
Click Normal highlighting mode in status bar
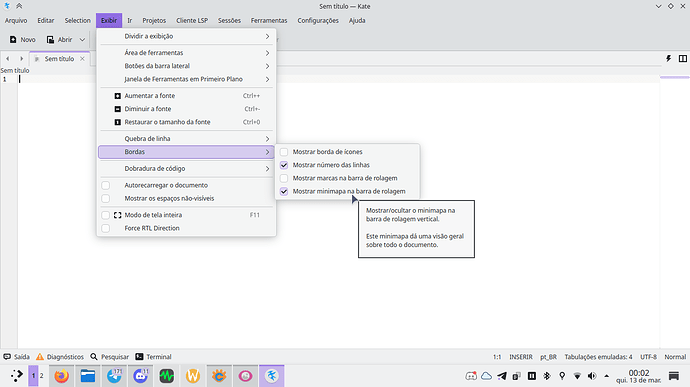click(675, 357)
